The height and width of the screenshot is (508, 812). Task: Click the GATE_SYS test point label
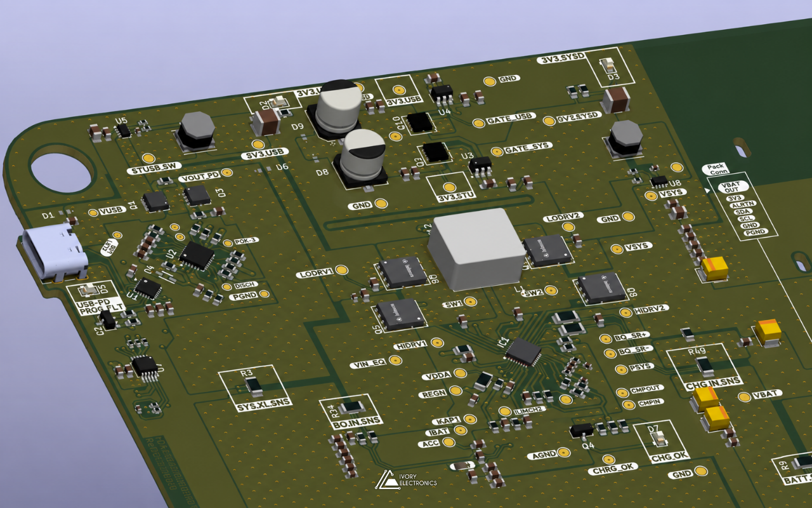pyautogui.click(x=528, y=148)
